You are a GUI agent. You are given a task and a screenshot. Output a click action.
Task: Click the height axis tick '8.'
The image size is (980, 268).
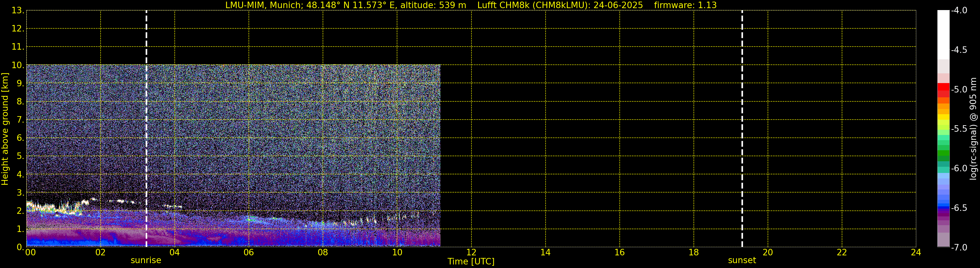tap(20, 102)
